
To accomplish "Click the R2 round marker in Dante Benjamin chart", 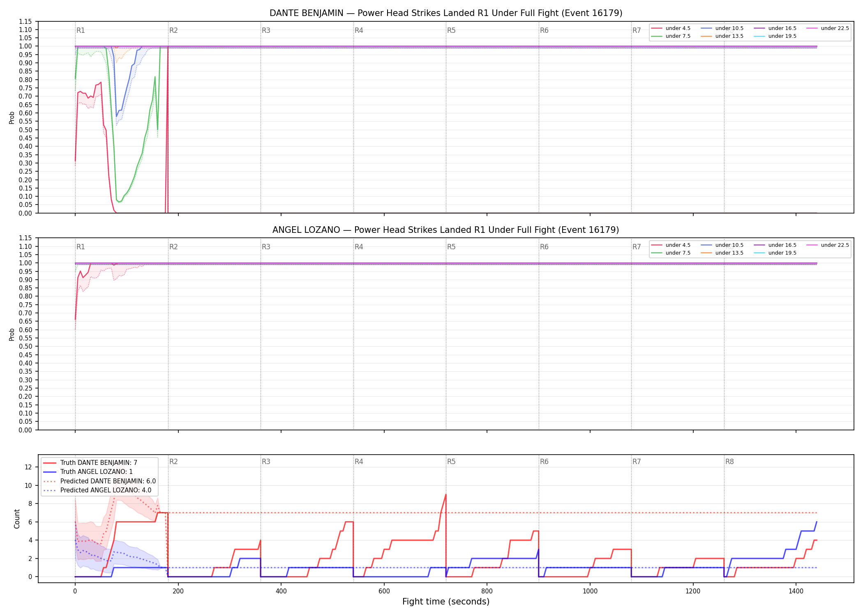I will tap(173, 30).
